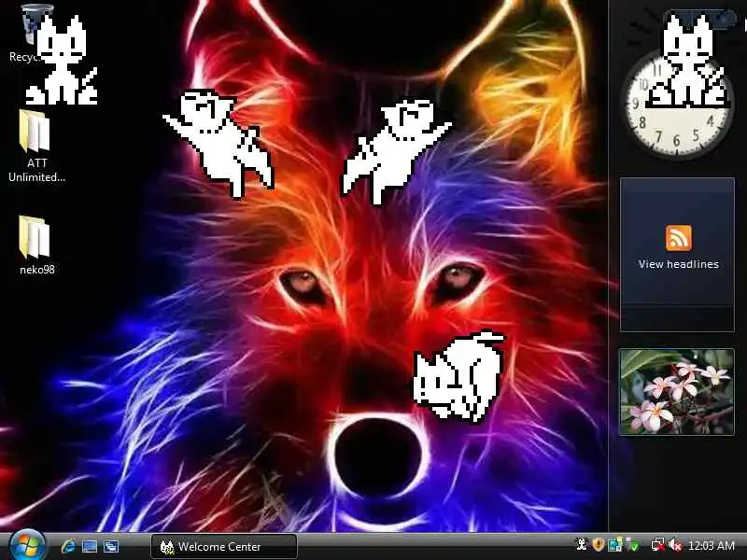This screenshot has width=747, height=560.
Task: Click the Neko cat icon in system tray
Action: (x=582, y=544)
